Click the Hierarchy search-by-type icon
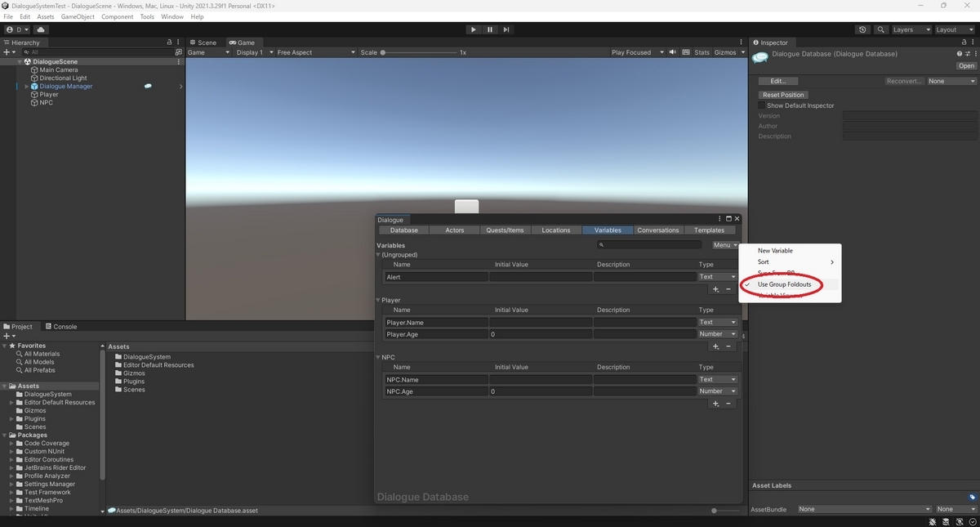Screen dimensions: 980x527 179,52
